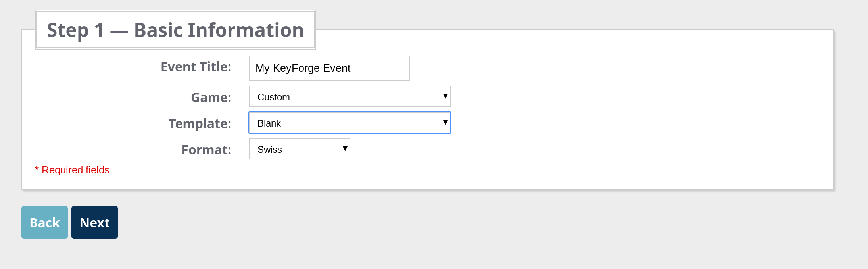This screenshot has width=868, height=269.
Task: Click the Step 1 Basic Information heading
Action: [175, 30]
